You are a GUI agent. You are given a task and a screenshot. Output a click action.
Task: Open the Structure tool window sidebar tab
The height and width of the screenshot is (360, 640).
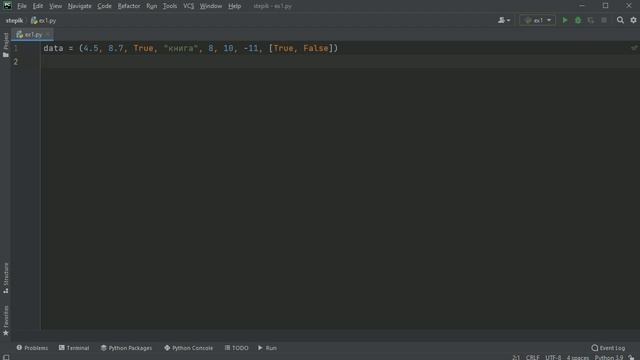[6, 278]
